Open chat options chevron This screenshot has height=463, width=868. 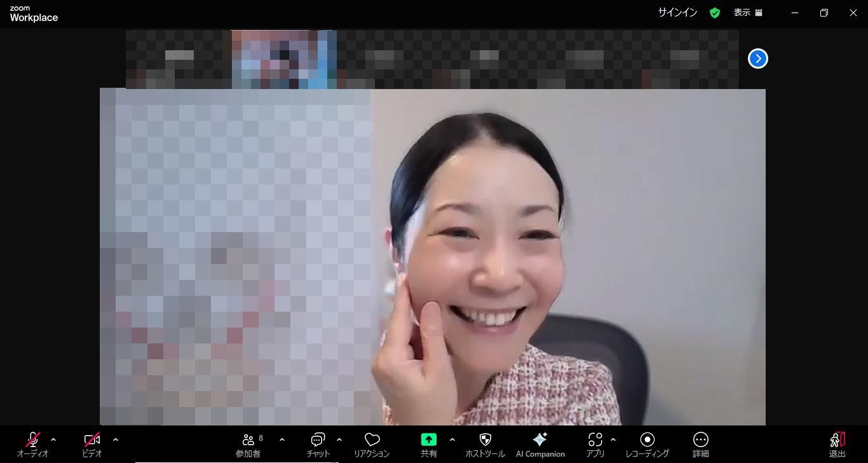pos(339,439)
